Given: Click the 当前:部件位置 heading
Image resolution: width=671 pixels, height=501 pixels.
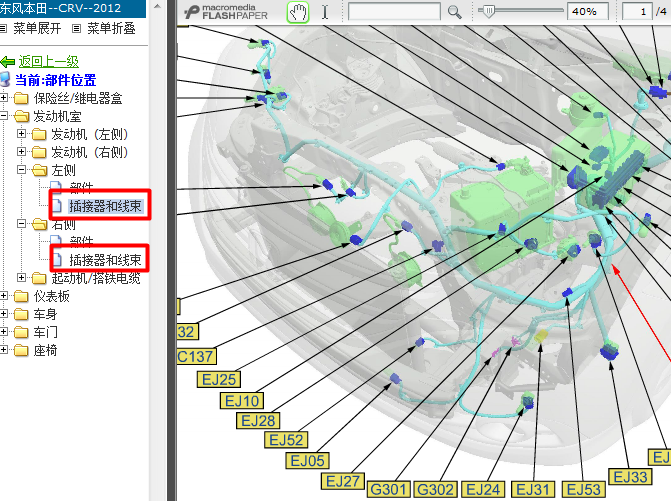Looking at the screenshot, I should (56, 80).
